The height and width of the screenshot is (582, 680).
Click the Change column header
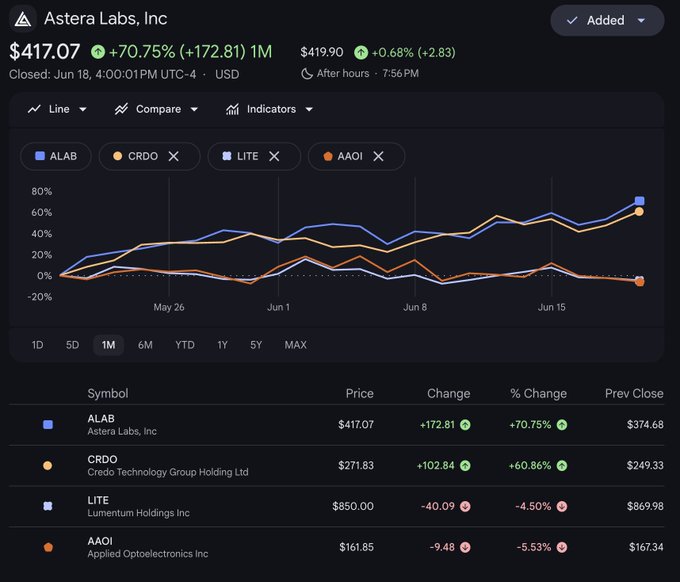coord(448,394)
